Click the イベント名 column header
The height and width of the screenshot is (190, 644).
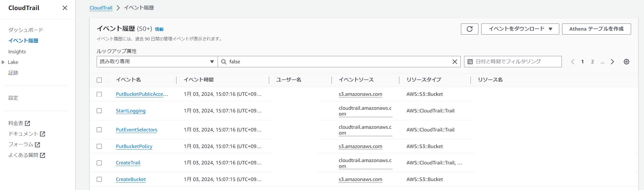[128, 80]
